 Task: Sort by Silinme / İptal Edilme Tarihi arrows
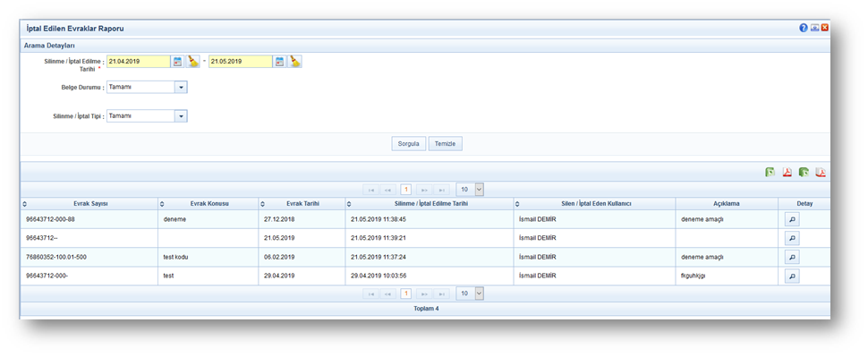[x=349, y=204]
